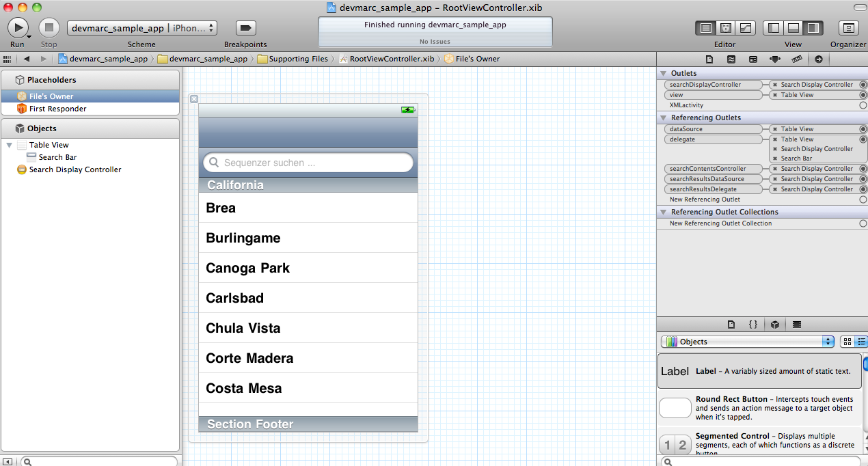Image resolution: width=868 pixels, height=466 pixels.
Task: Click the XMLactivity outlet connection circle
Action: tap(863, 105)
